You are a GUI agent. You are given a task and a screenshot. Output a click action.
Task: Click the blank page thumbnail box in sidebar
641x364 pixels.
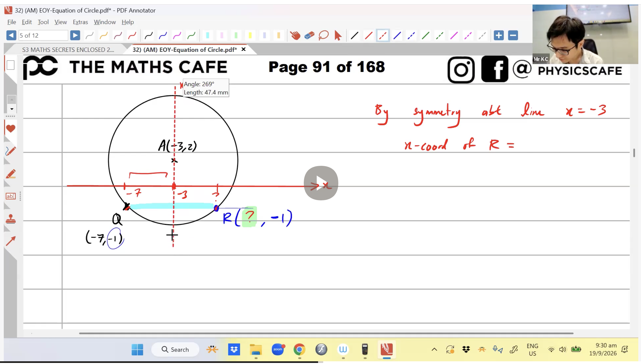pos(11,65)
